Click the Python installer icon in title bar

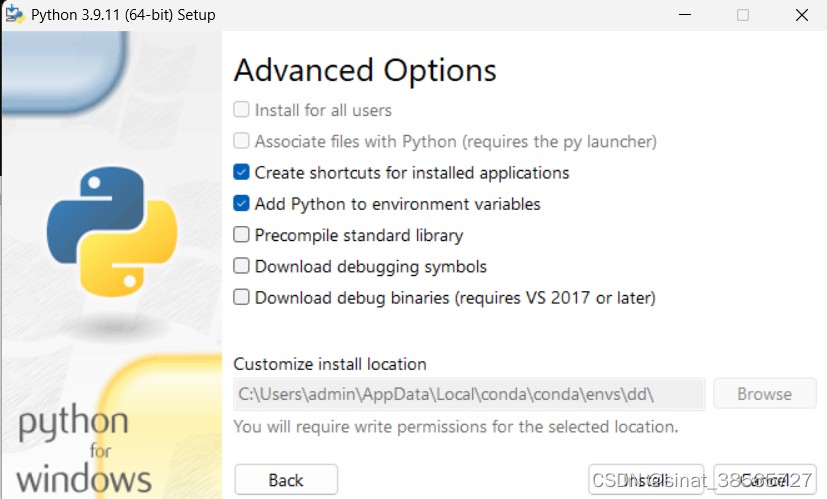pos(15,15)
